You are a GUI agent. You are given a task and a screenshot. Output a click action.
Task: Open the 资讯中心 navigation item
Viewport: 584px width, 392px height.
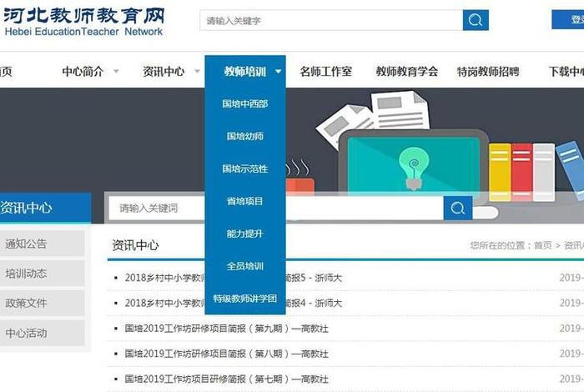tap(164, 71)
